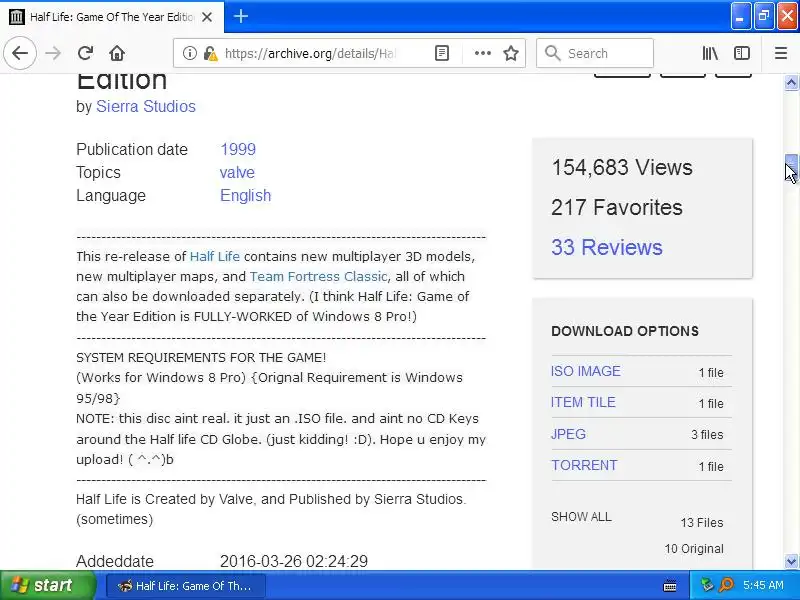Viewport: 800px width, 600px height.
Task: Close the Half Life tab
Action: (x=207, y=17)
